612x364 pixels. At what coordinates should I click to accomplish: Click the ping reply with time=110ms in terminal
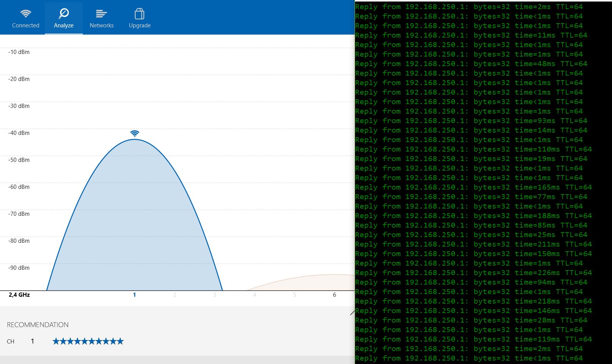point(474,149)
